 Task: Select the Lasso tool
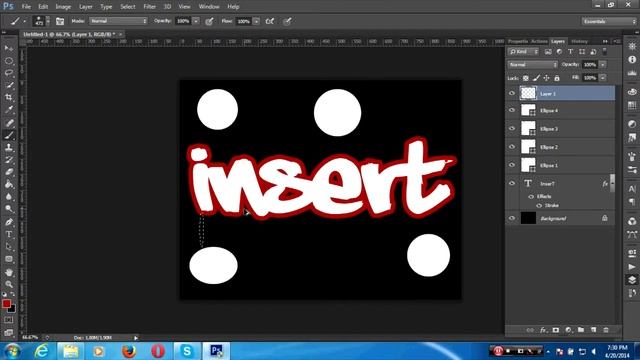click(9, 73)
